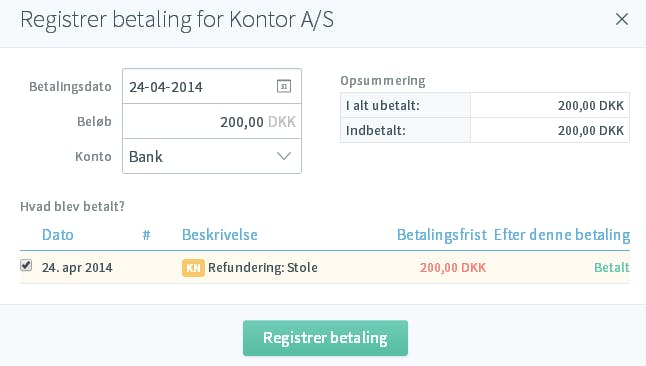
Task: Click the I alt ubetalt summary row
Action: pyautogui.click(x=485, y=106)
